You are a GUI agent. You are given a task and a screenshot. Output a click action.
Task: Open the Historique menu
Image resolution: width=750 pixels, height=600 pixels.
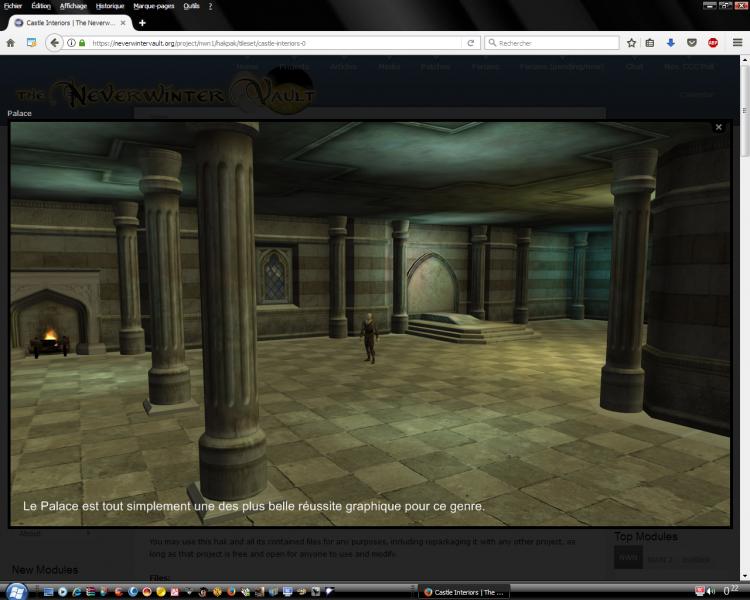[110, 6]
